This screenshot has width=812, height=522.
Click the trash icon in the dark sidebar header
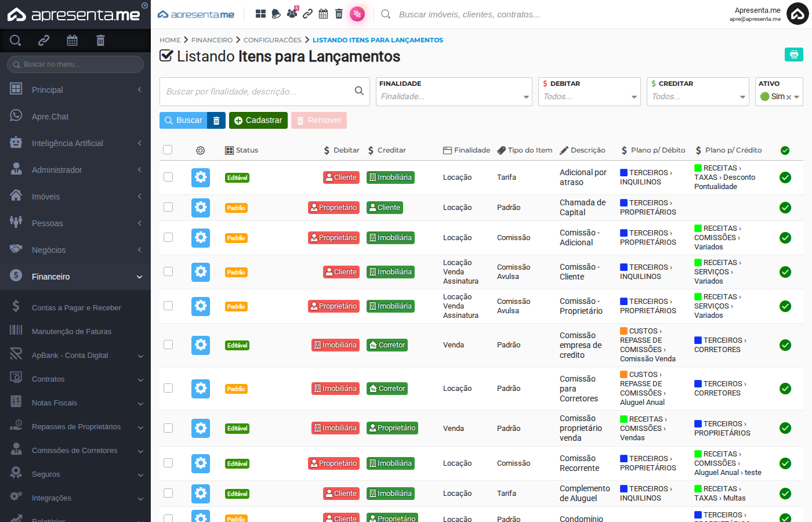point(100,40)
